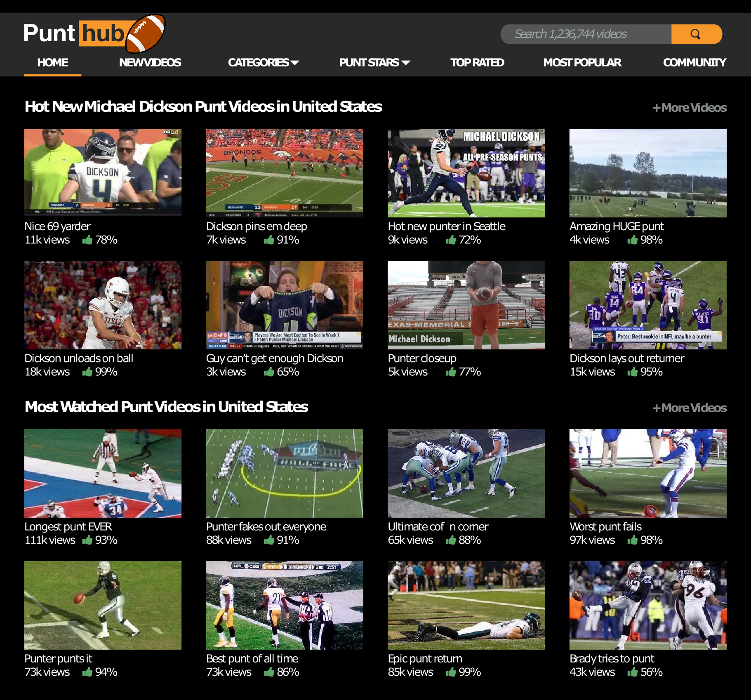Click thumbs-up icon under Guy can't get enough Dickson
751x700 pixels.
[269, 372]
